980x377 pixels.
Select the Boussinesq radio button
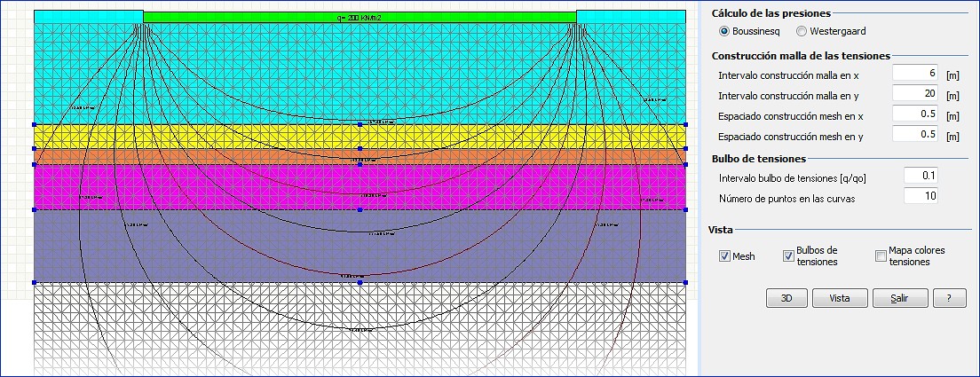(724, 31)
